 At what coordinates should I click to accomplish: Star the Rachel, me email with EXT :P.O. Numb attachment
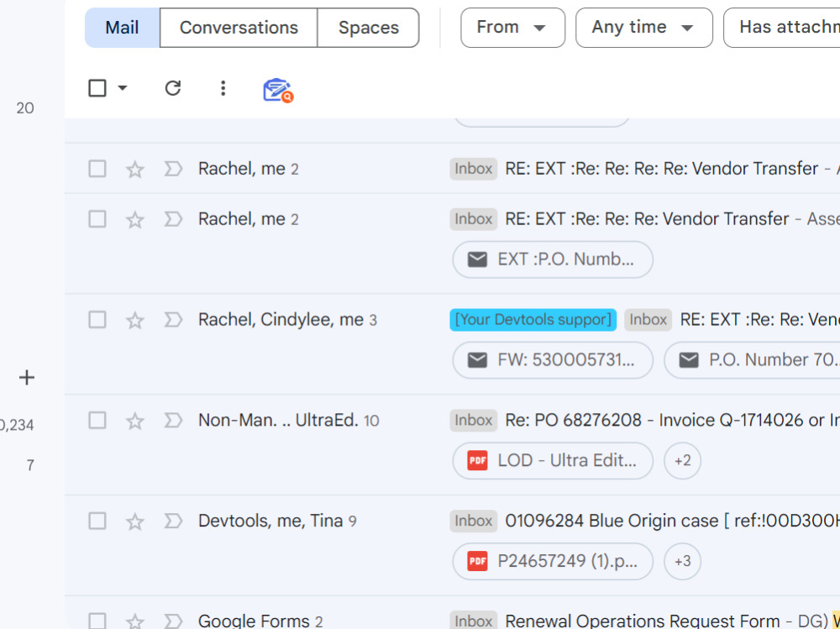[135, 220]
